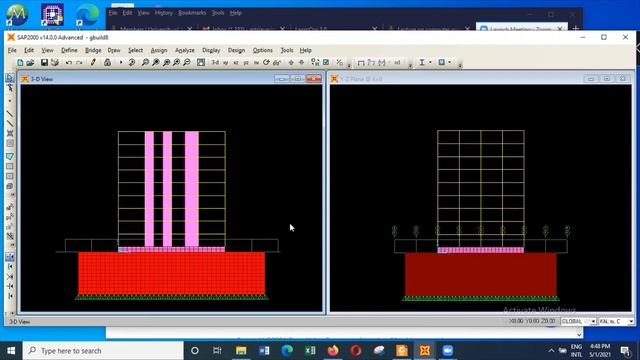Viewport: 640px width, 360px height.
Task: Open the Options menu
Action: click(x=262, y=50)
